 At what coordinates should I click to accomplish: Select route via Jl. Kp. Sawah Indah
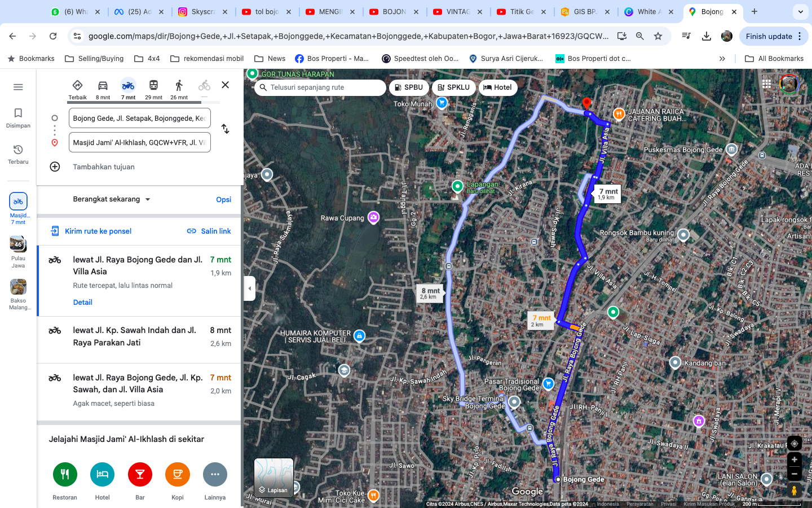[x=140, y=340]
